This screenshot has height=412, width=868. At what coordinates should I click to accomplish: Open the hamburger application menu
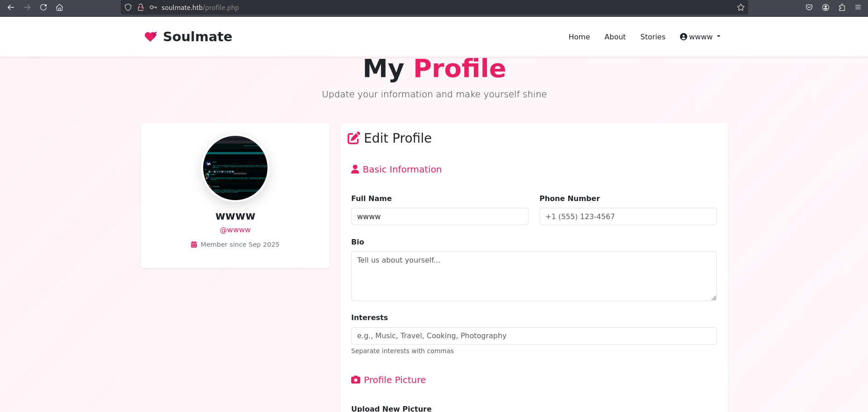pyautogui.click(x=858, y=7)
